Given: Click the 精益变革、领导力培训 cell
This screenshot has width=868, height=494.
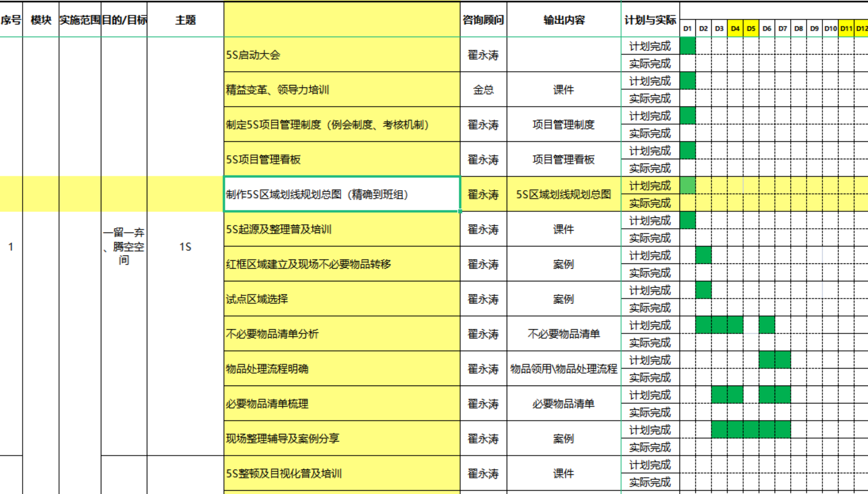Looking at the screenshot, I should click(x=341, y=90).
